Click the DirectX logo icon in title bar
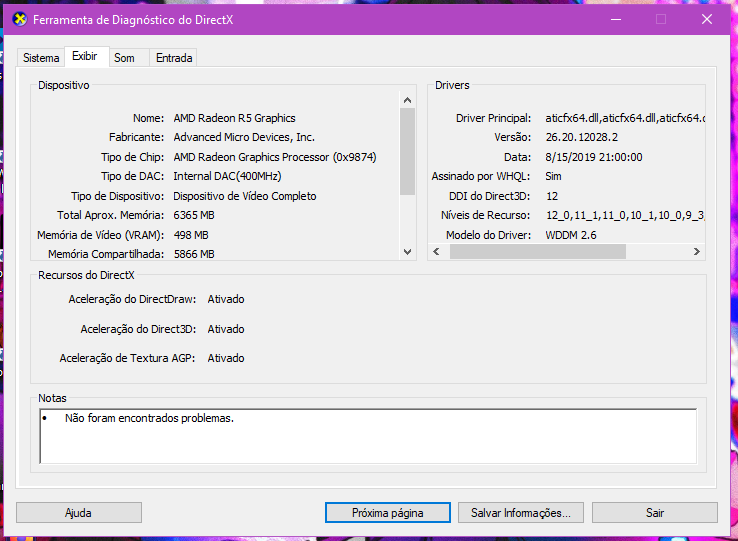Viewport: 738px width, 541px height. 19,20
